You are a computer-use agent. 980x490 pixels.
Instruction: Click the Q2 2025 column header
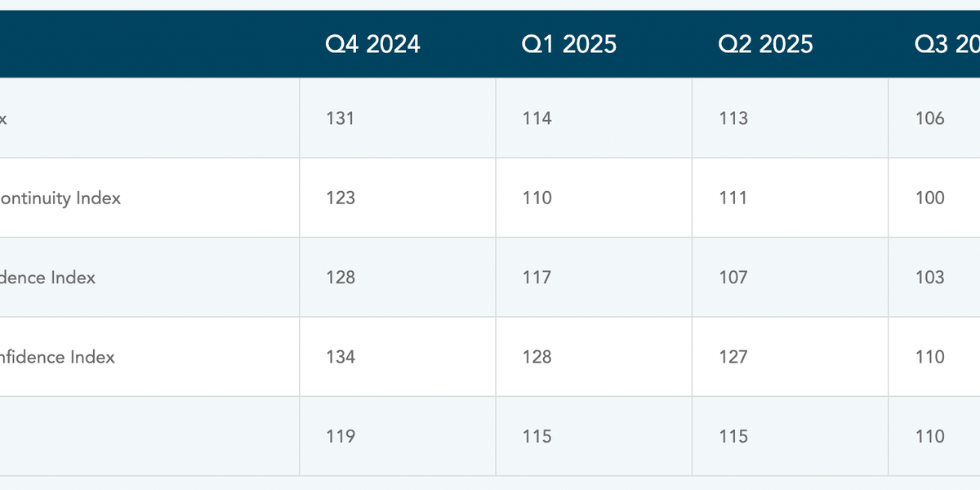[x=765, y=44]
